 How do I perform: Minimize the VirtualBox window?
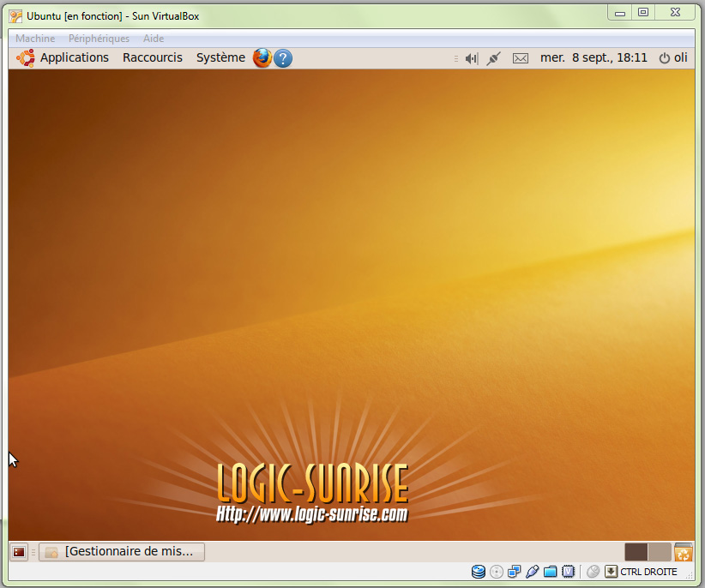pyautogui.click(x=620, y=13)
